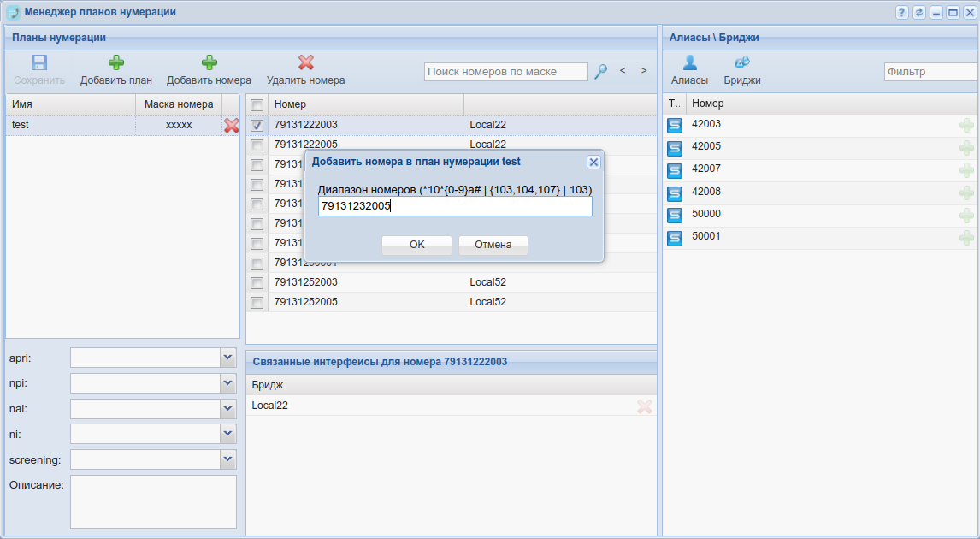
Task: Click the magnifier search icon
Action: [x=601, y=72]
